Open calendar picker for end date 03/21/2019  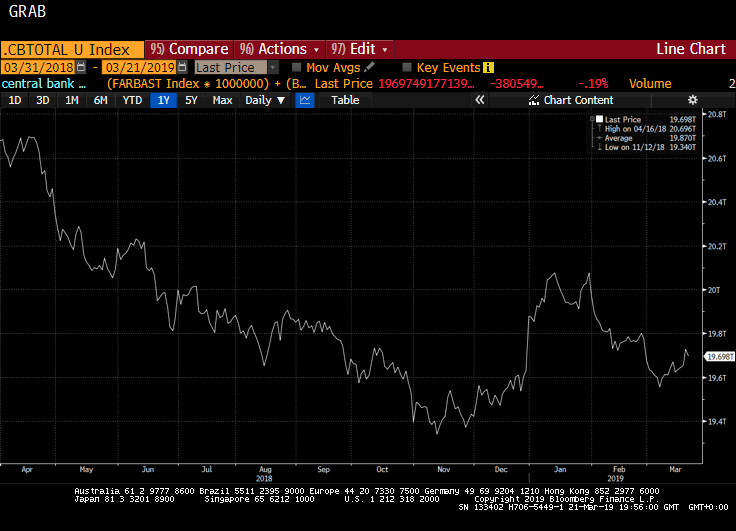[183, 67]
